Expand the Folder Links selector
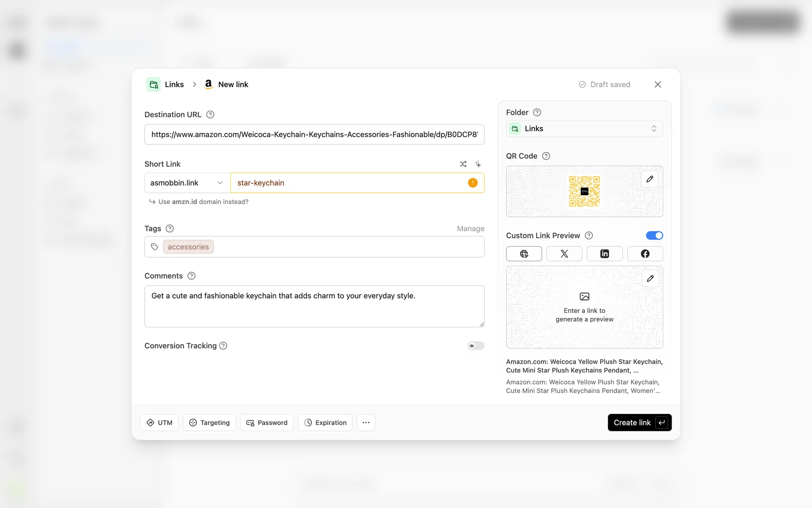Viewport: 812px width, 508px height. (584, 129)
